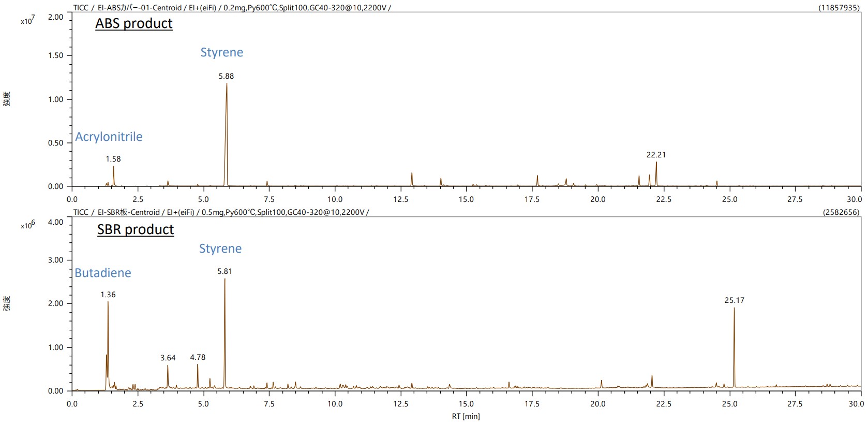Click the max intensity value (11857935)
This screenshot has height=422, width=868.
point(839,8)
